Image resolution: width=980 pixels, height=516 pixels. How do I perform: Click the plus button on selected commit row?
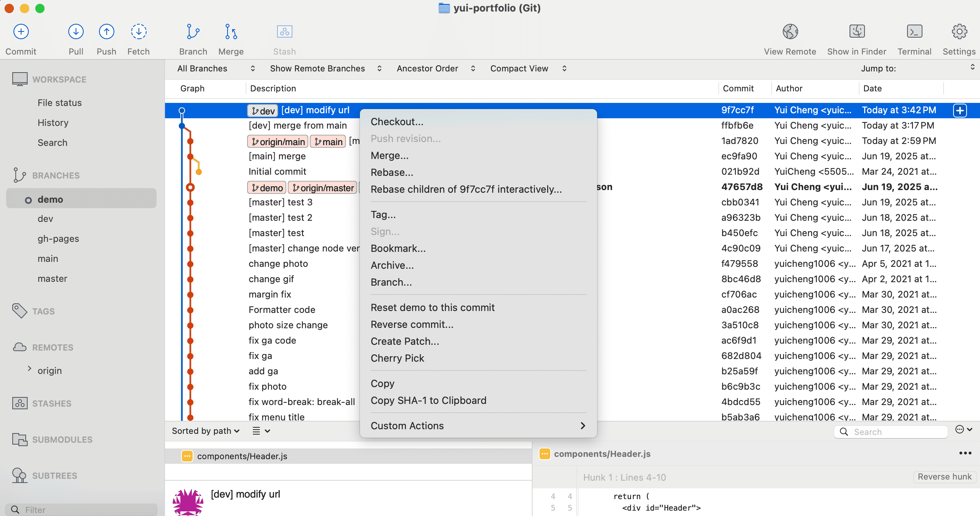[960, 111]
